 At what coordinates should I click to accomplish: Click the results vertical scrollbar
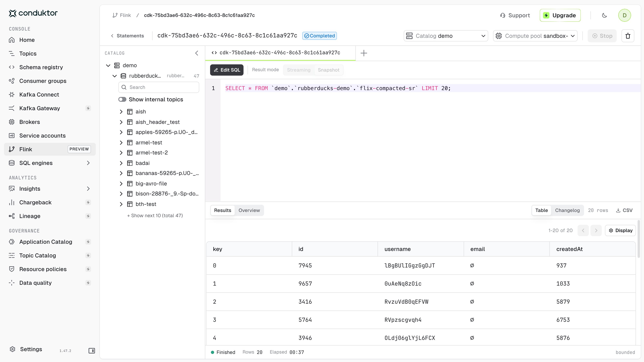pyautogui.click(x=639, y=239)
